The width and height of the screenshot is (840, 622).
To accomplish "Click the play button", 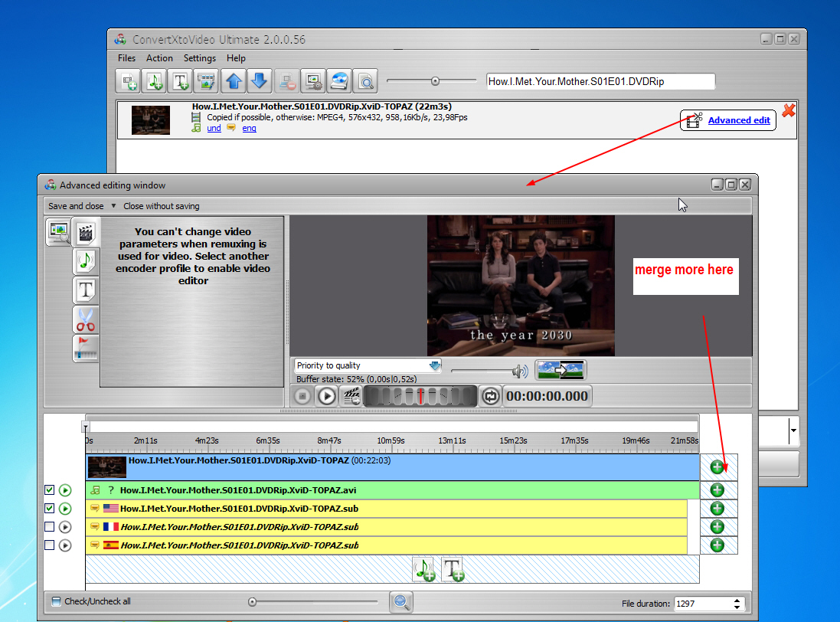I will (x=327, y=396).
